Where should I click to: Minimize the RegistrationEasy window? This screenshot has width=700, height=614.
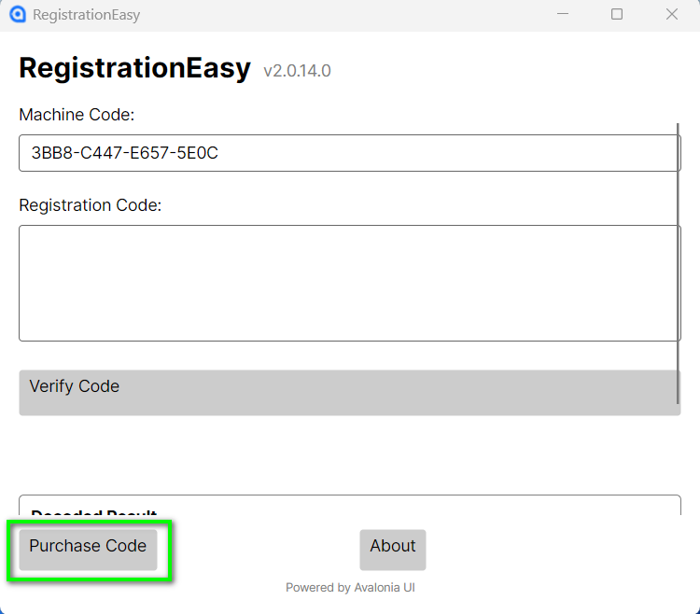point(562,15)
